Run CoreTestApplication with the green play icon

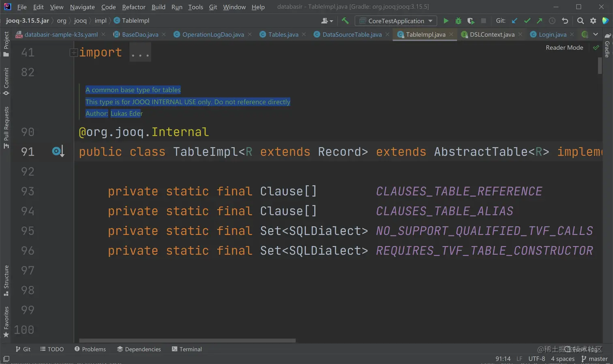tap(446, 21)
